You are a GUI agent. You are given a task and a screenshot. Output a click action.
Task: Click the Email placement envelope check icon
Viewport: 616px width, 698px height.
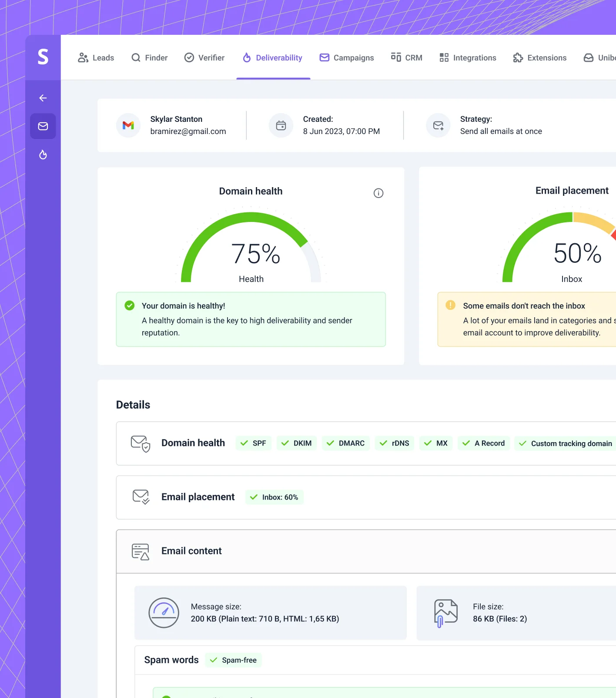(x=141, y=497)
